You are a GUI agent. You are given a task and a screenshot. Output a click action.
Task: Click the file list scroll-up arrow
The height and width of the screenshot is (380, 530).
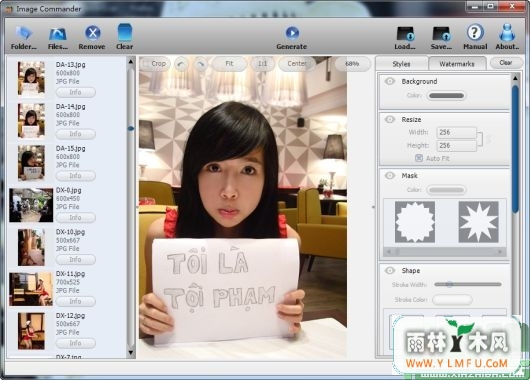(131, 62)
